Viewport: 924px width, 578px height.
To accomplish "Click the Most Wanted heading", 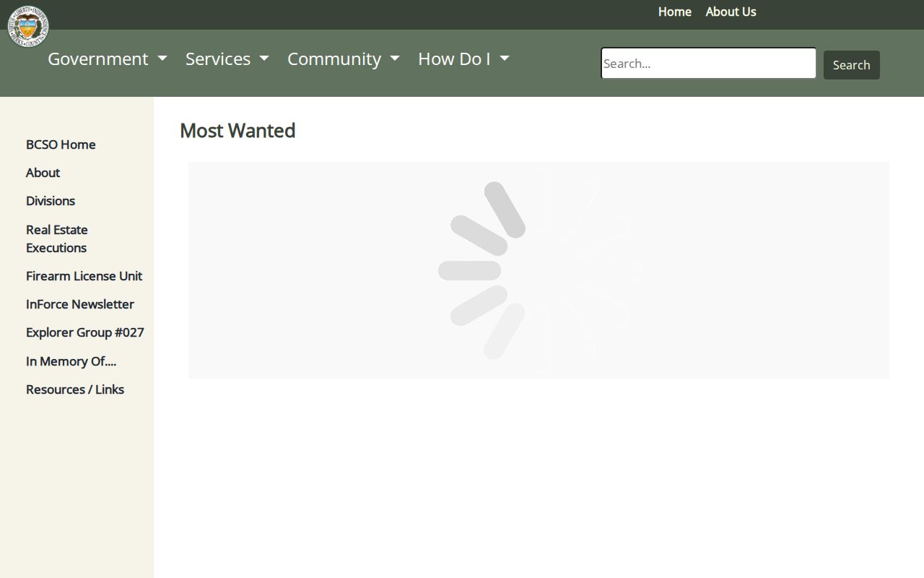I will coord(237,131).
